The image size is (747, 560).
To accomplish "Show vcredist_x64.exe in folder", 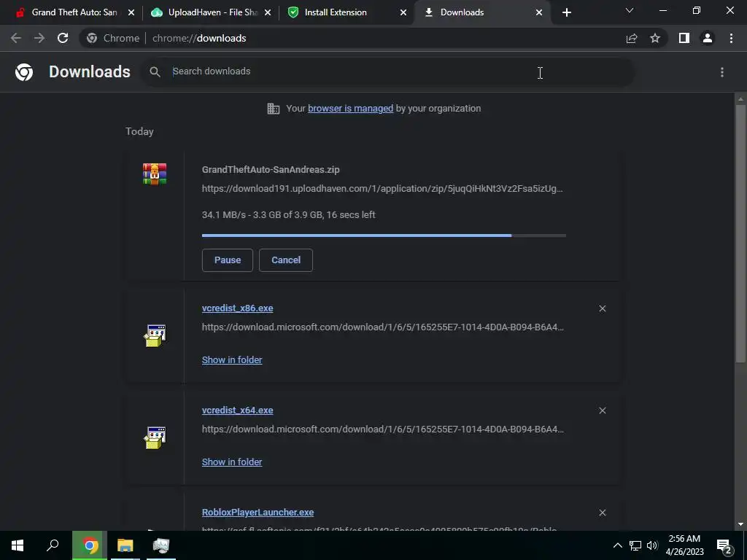I will pos(232,462).
